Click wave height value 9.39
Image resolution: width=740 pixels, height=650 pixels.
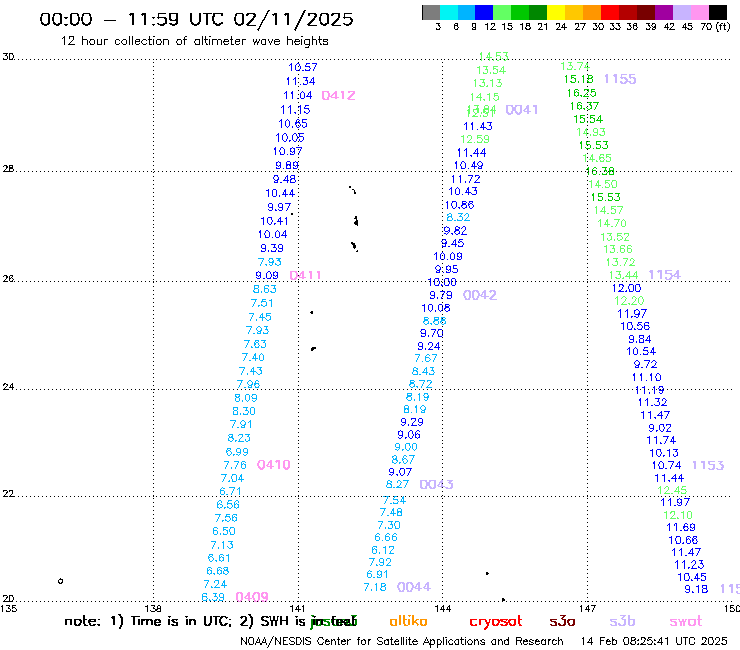272,248
